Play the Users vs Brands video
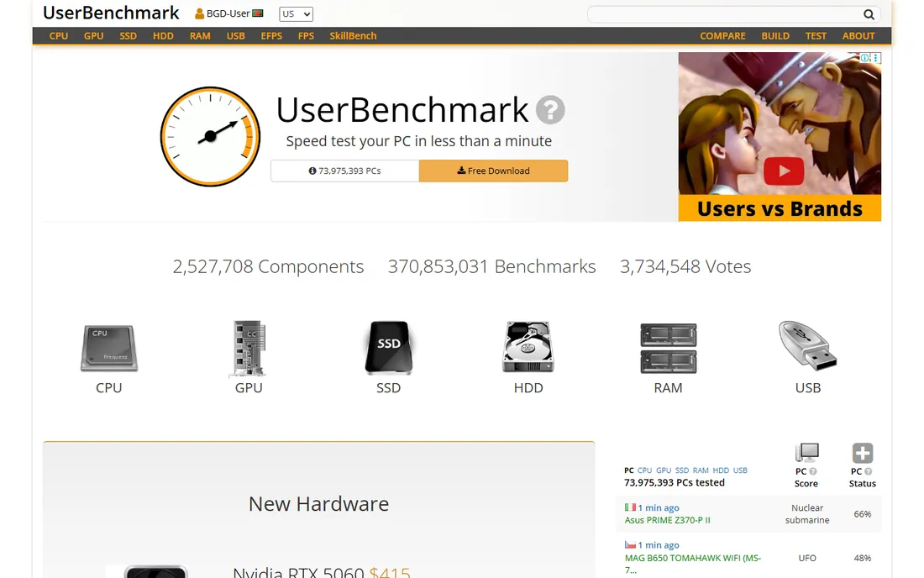This screenshot has height=578, width=924. [783, 171]
